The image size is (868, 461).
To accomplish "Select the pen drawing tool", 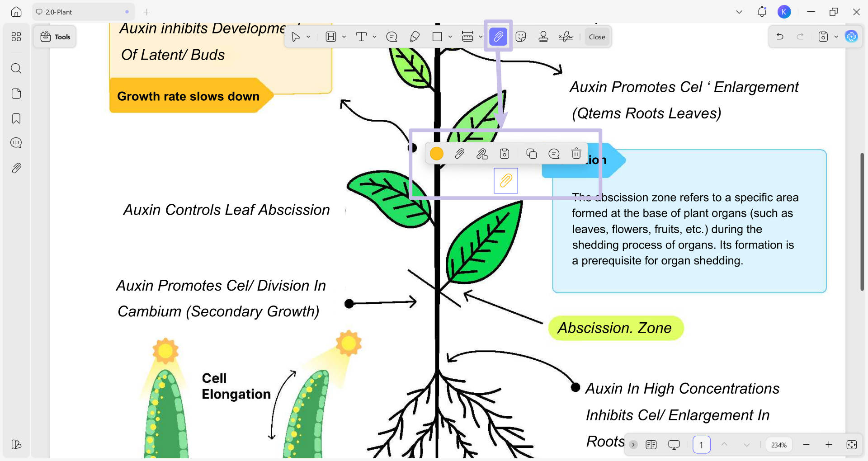I will point(415,37).
